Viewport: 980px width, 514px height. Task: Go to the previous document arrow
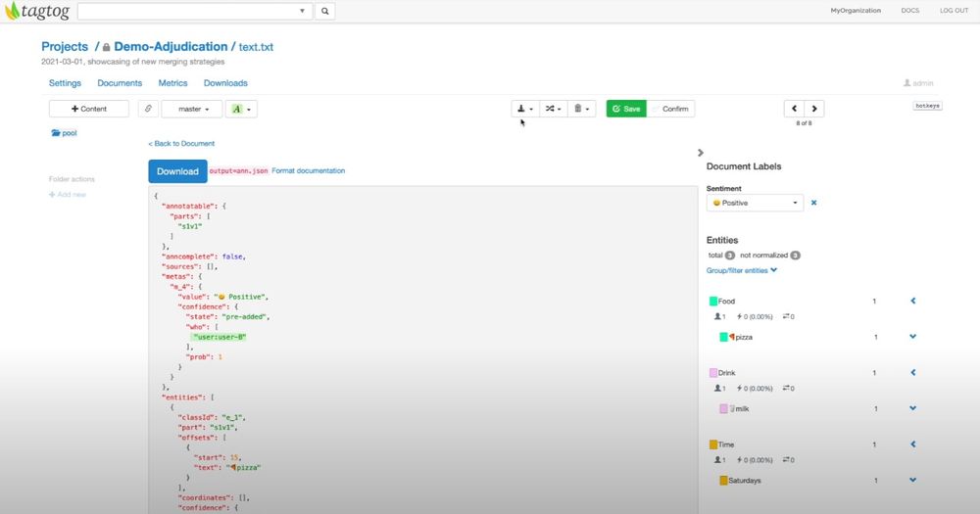coord(794,109)
